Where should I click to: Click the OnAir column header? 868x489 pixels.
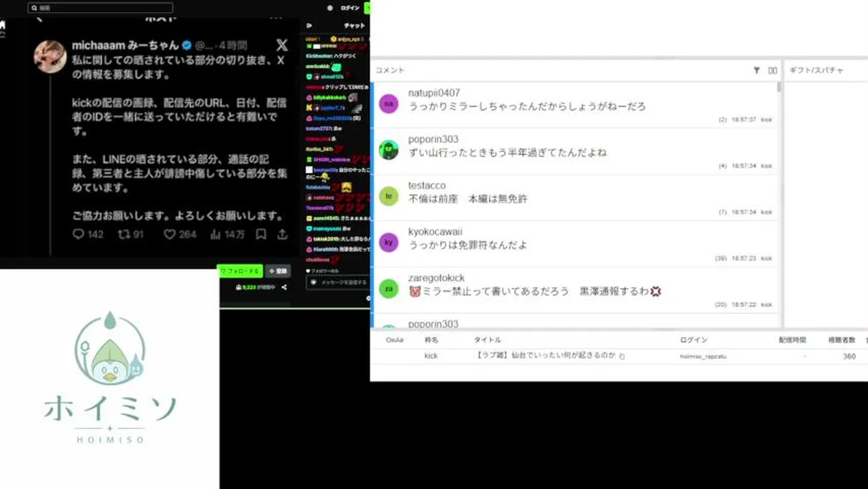(395, 340)
